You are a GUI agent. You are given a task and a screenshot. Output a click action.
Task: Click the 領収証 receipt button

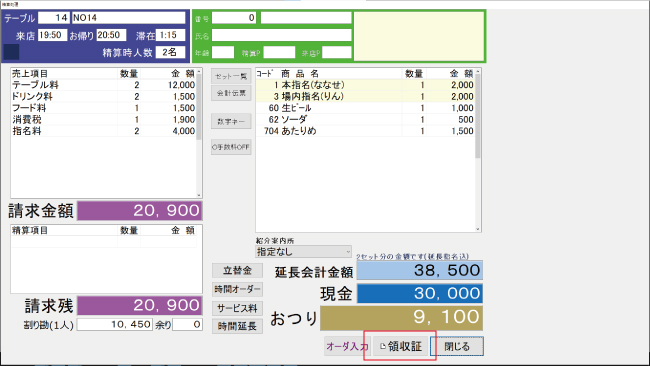coord(400,346)
